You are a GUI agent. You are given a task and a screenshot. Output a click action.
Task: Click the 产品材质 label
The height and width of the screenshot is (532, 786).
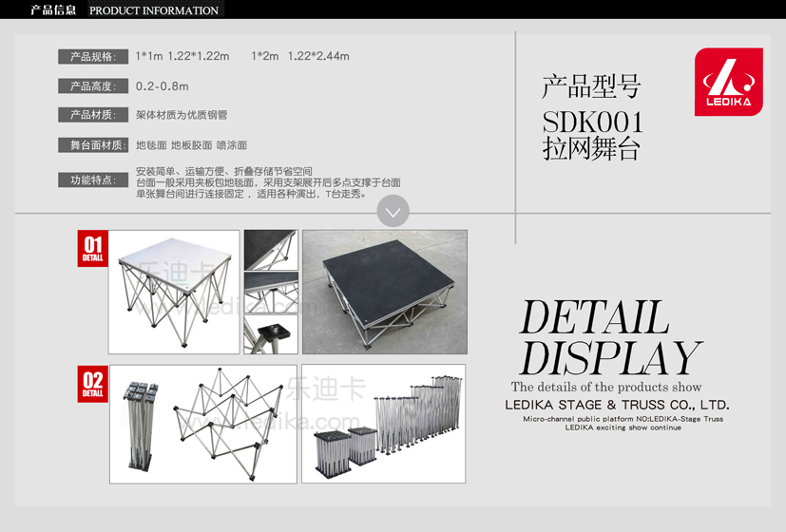coord(93,115)
